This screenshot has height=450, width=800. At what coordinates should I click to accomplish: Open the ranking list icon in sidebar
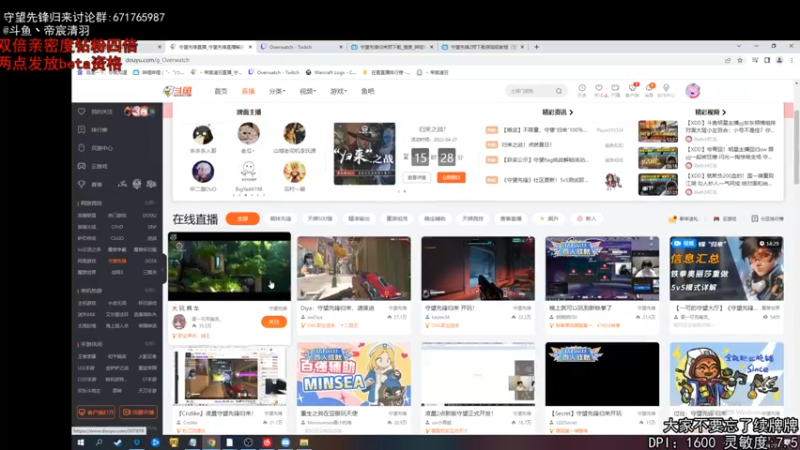82,130
